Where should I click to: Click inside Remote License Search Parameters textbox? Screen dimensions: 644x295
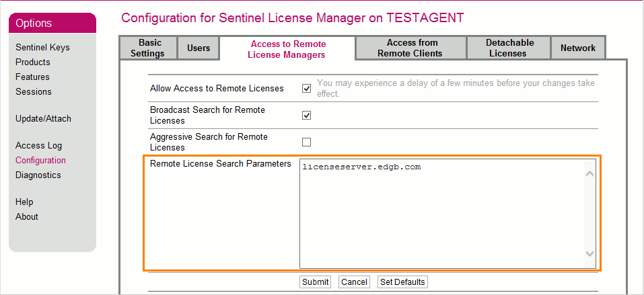(444, 215)
